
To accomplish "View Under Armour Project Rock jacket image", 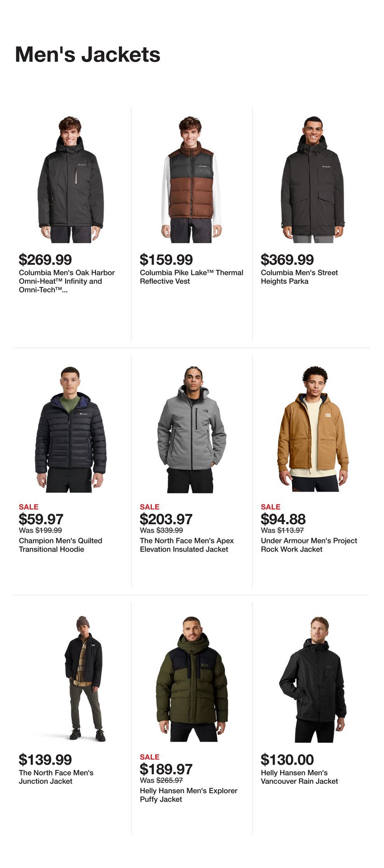I will point(312,429).
